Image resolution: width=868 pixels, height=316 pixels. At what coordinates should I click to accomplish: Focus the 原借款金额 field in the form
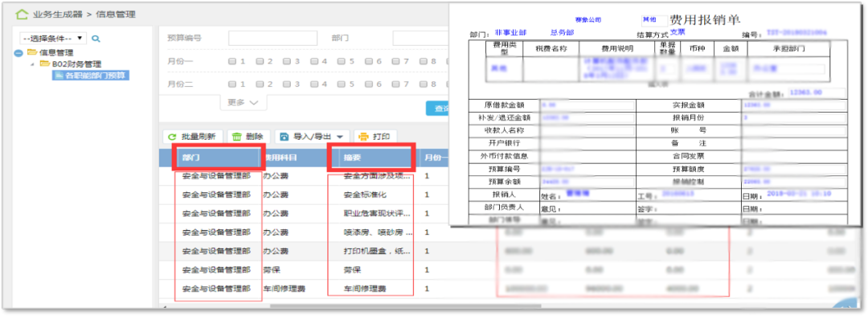588,105
